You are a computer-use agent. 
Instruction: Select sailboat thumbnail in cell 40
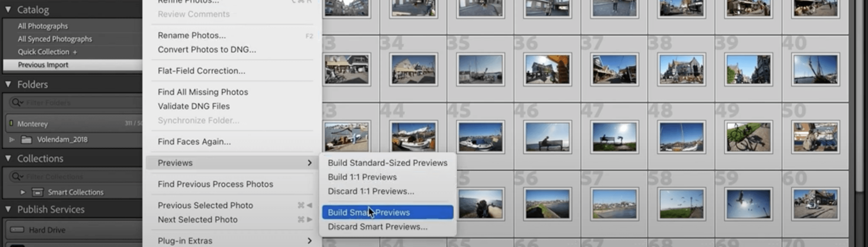pos(815,70)
